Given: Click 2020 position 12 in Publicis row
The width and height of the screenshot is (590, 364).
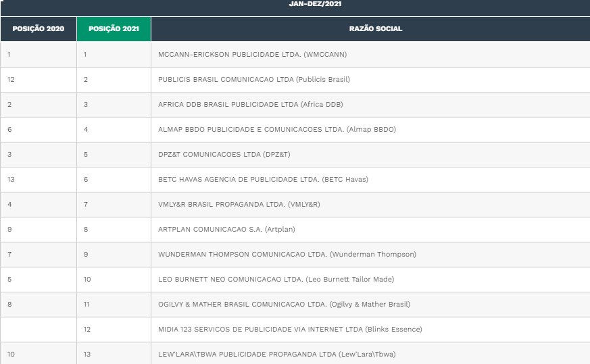Looking at the screenshot, I should (x=39, y=79).
